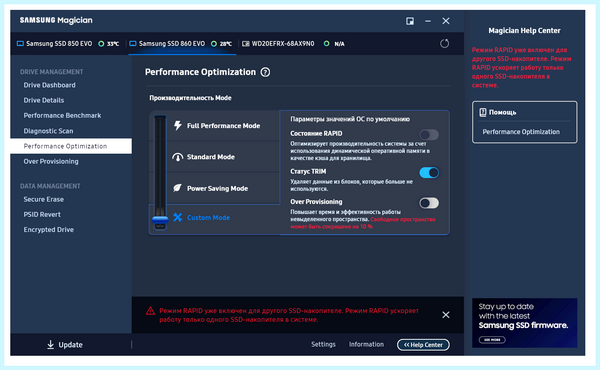600x370 pixels.
Task: Click the Standard Mode gauge icon
Action: pos(178,157)
